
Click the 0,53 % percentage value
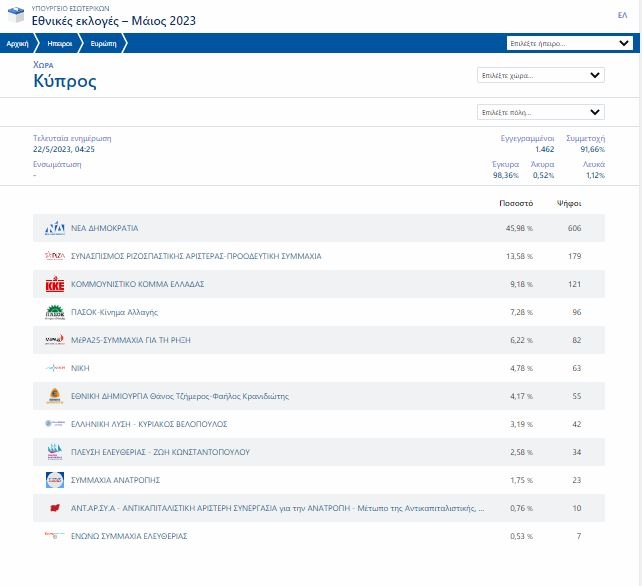pyautogui.click(x=521, y=536)
